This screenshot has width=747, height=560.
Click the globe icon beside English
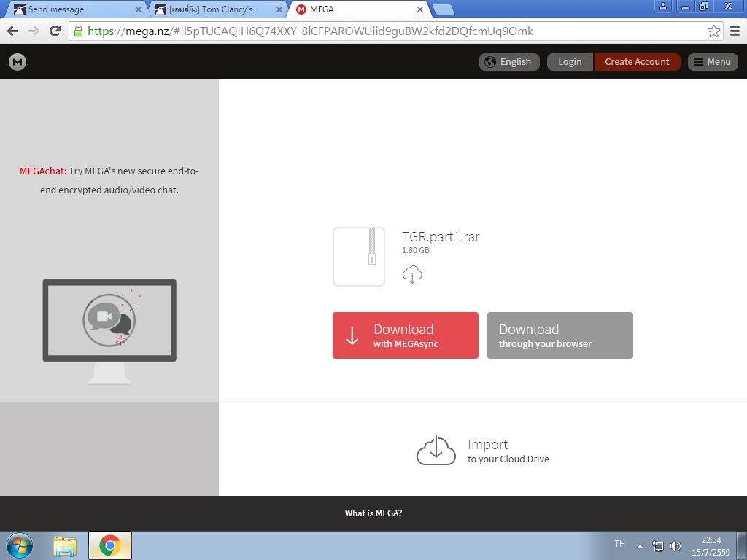point(490,62)
